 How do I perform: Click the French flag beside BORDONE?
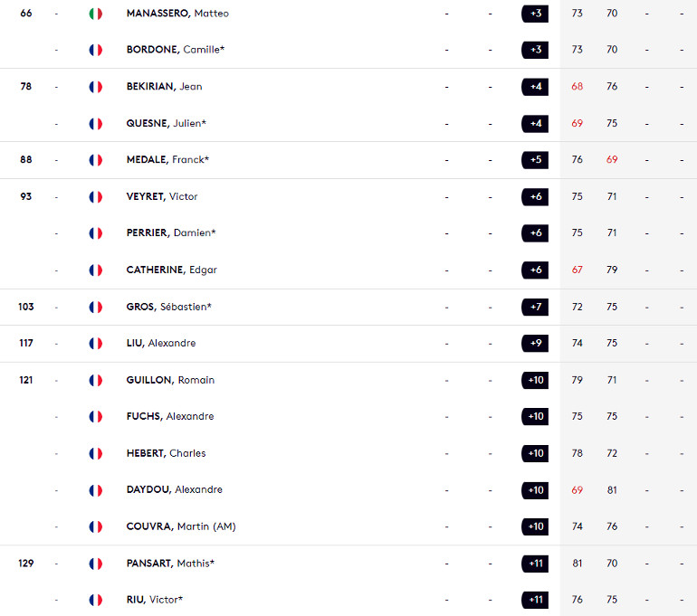pos(96,50)
